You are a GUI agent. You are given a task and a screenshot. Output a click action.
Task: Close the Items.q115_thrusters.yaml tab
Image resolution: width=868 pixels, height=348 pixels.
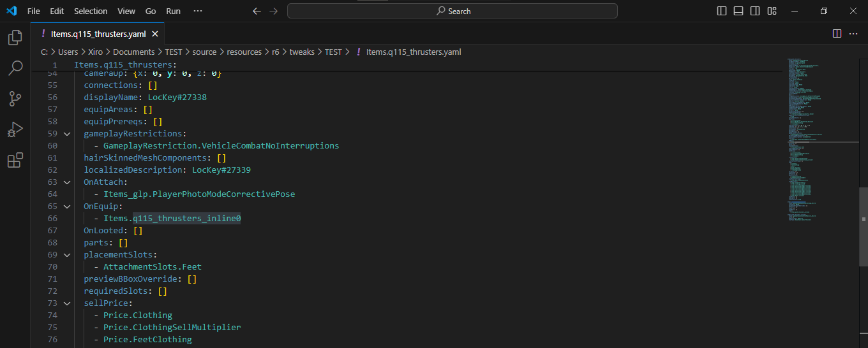(155, 34)
